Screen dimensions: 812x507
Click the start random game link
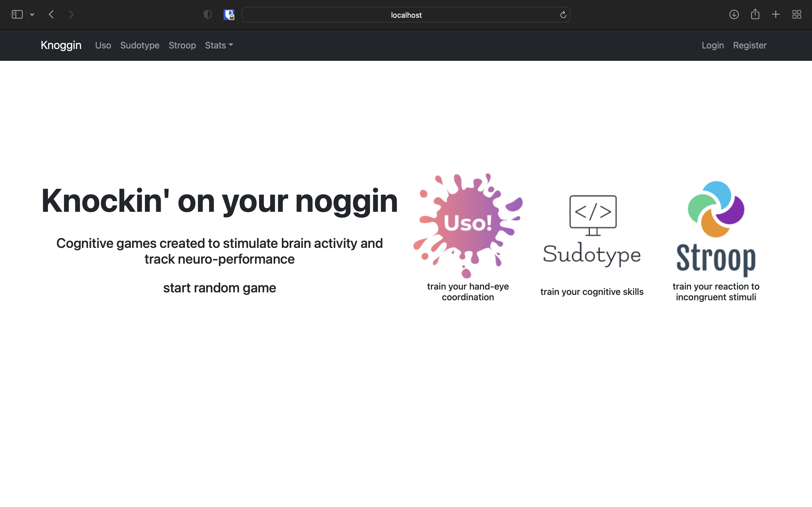[219, 288]
